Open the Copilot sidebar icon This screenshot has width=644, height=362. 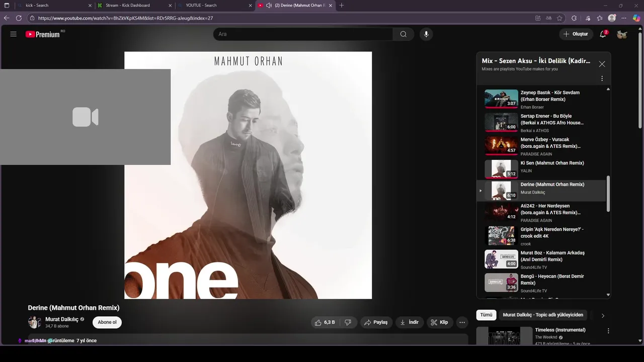pos(636,18)
